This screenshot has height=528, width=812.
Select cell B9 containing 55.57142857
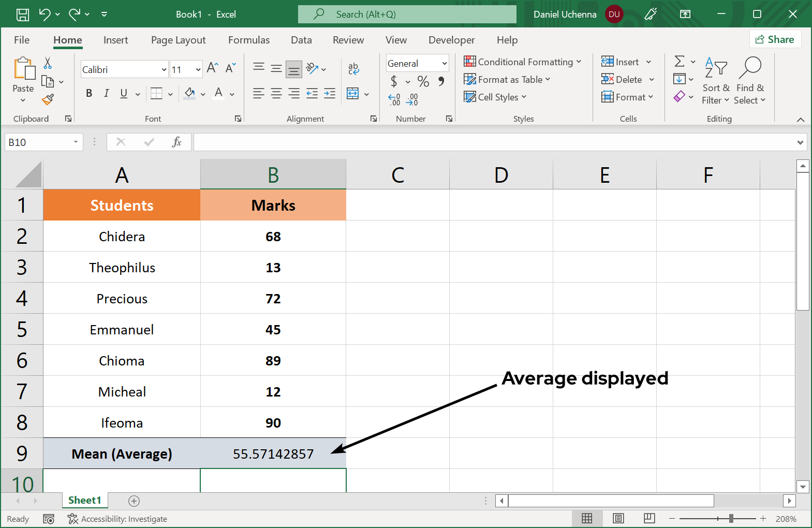coord(273,453)
